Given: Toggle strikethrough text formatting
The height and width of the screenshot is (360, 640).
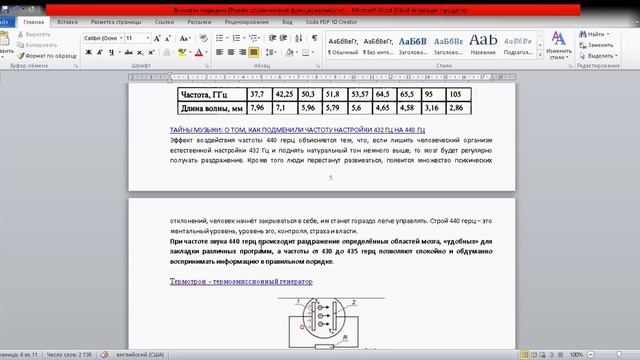Looking at the screenshot, I should coord(129,52).
